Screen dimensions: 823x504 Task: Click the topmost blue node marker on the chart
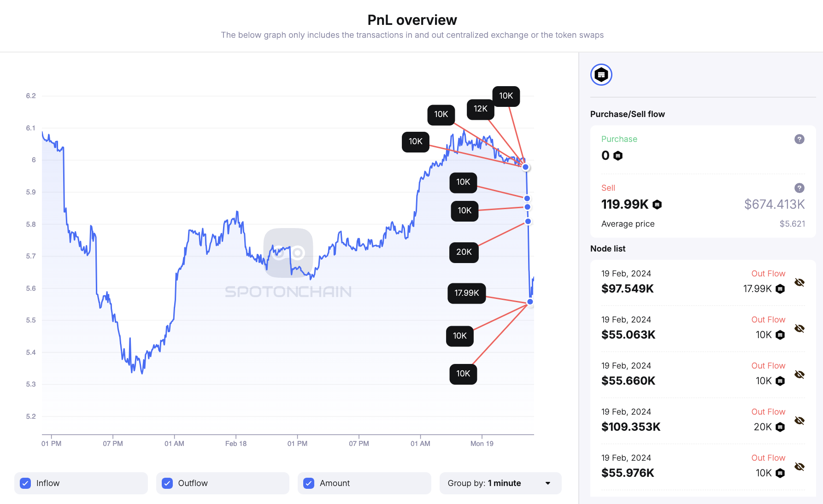pos(525,166)
